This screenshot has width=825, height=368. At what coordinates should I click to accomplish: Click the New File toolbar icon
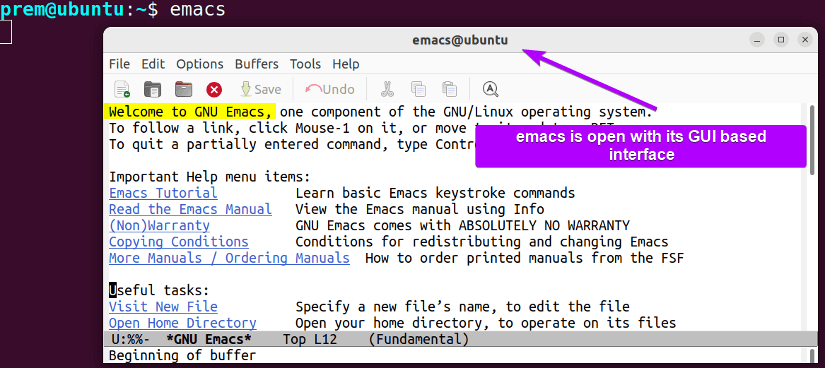[122, 89]
